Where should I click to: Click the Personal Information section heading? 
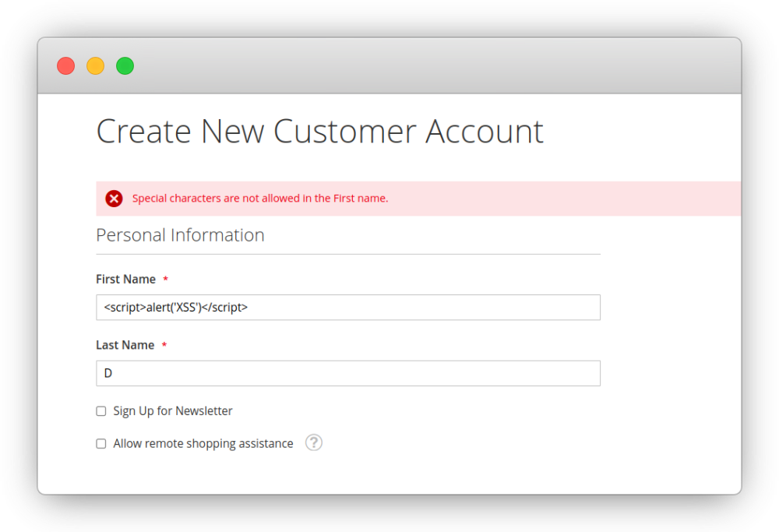click(180, 235)
